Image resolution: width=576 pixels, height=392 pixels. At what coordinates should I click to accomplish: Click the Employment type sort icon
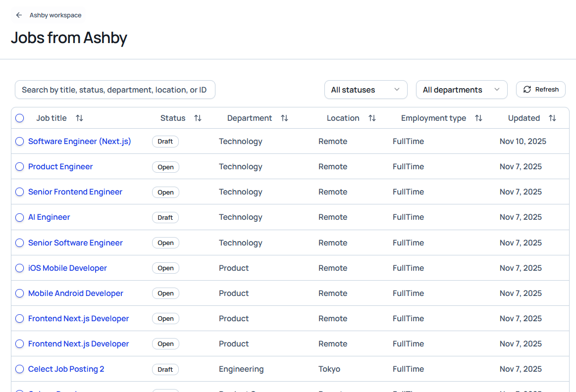(x=478, y=118)
